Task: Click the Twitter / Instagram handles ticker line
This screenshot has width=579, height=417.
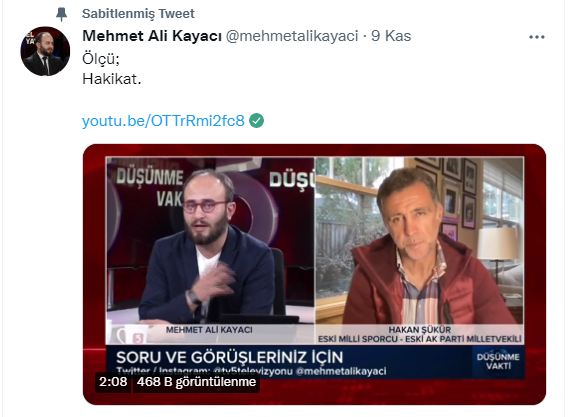Action: [x=251, y=371]
